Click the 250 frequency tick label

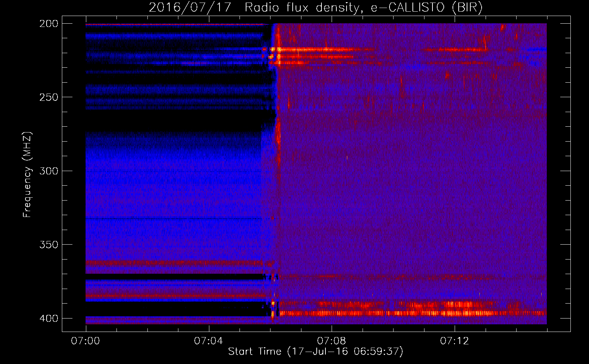click(49, 97)
